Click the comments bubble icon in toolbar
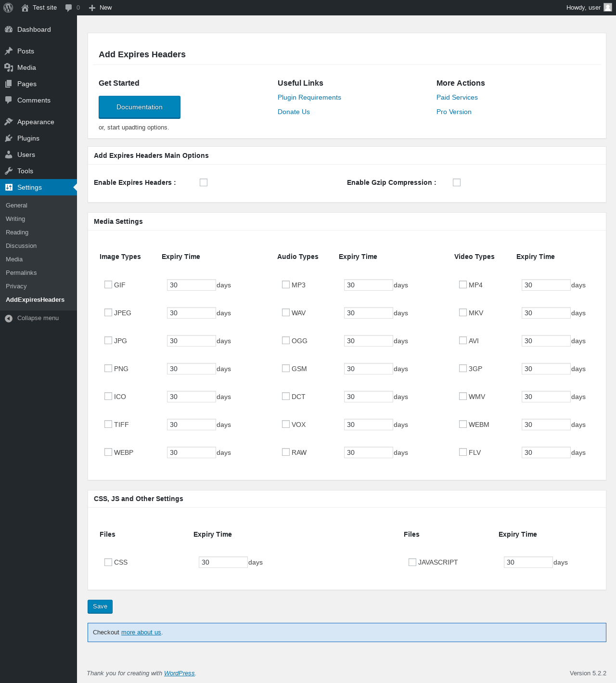 coord(69,8)
